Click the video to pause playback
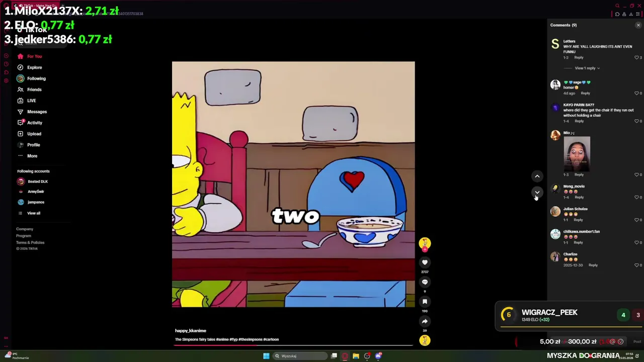The width and height of the screenshot is (644, 362). coord(293,184)
